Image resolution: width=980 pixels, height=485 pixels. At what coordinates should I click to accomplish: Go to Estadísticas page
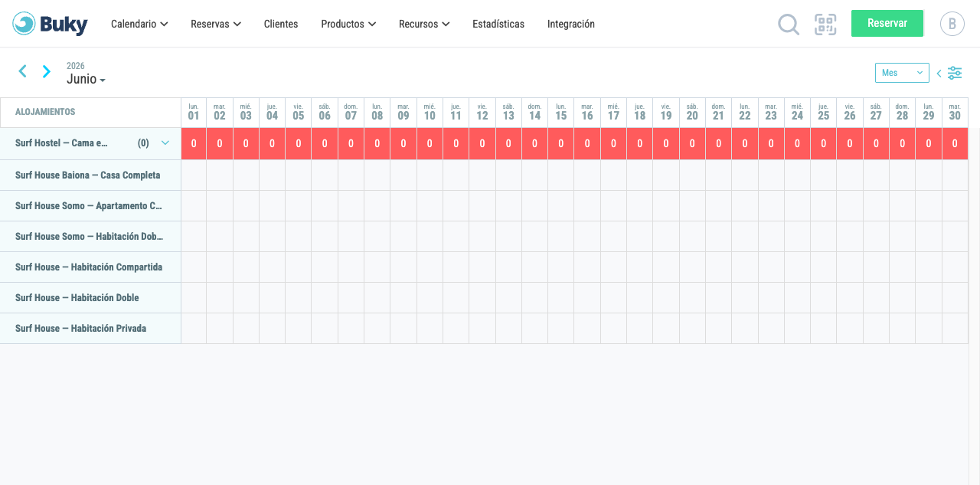[x=498, y=24]
